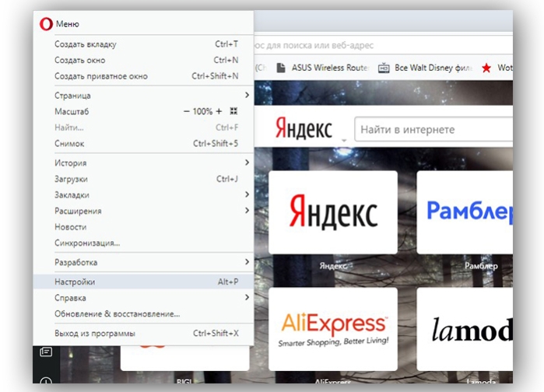
Task: Decrease zoom with the minus button
Action: pos(187,111)
